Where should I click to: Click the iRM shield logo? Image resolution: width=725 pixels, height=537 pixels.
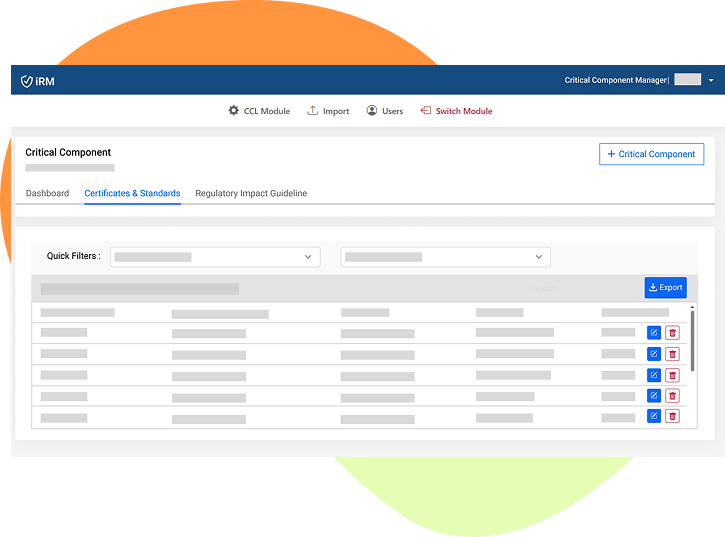[x=37, y=81]
